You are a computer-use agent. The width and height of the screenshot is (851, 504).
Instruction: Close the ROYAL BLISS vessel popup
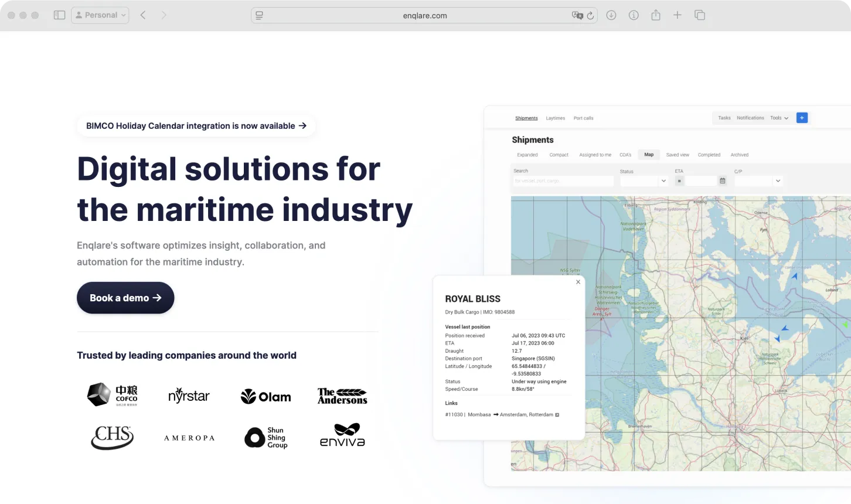point(578,282)
